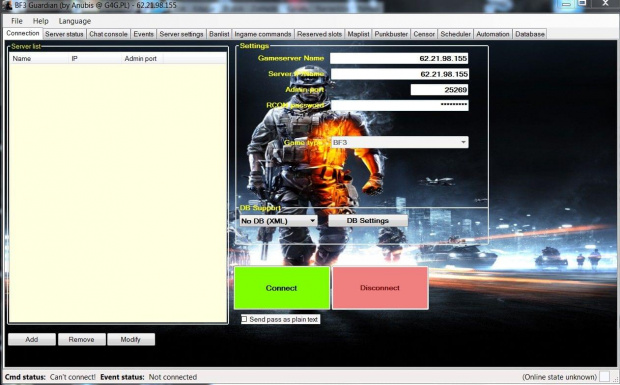Click the Add server button

click(x=32, y=339)
